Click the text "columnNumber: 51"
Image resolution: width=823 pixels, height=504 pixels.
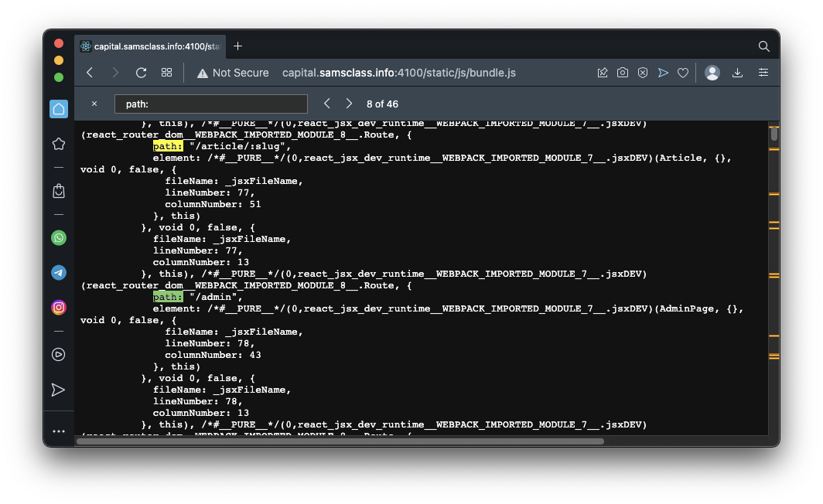pyautogui.click(x=213, y=204)
